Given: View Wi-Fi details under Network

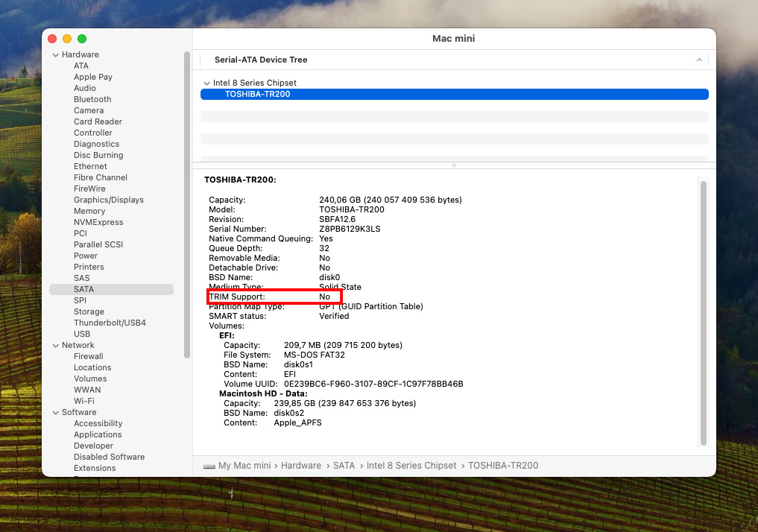Looking at the screenshot, I should (84, 401).
